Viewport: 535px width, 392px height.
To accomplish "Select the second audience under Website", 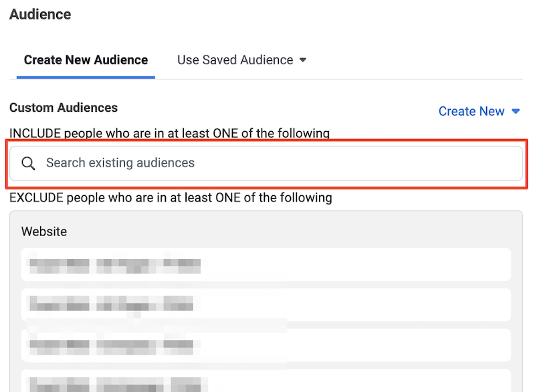I will click(267, 305).
